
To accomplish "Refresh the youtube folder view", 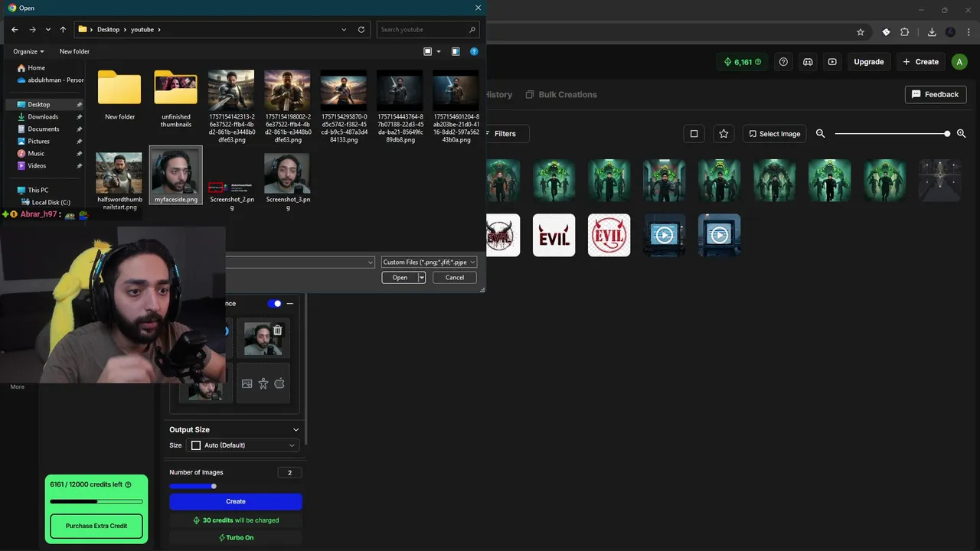I will pos(361,29).
